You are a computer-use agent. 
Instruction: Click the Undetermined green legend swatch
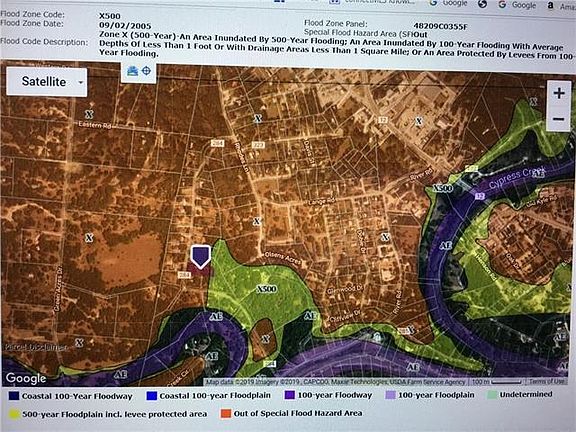point(492,395)
